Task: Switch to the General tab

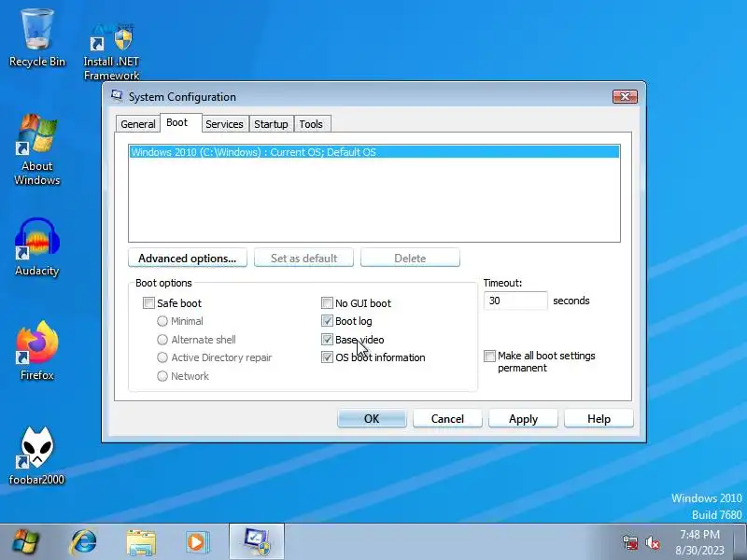Action: pos(137,124)
